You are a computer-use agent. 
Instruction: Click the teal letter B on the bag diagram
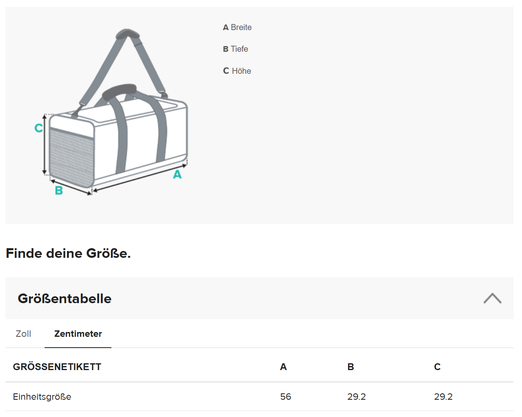coord(59,190)
